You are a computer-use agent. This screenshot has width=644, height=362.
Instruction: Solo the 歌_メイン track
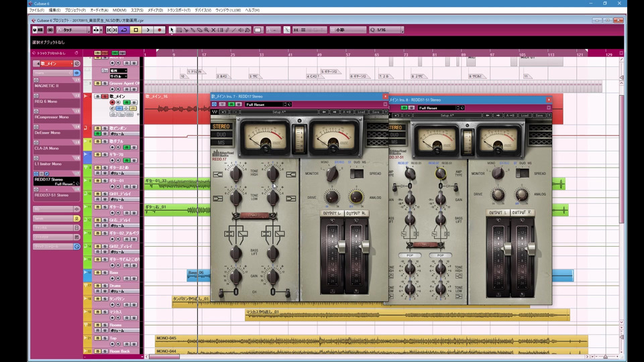[105, 97]
